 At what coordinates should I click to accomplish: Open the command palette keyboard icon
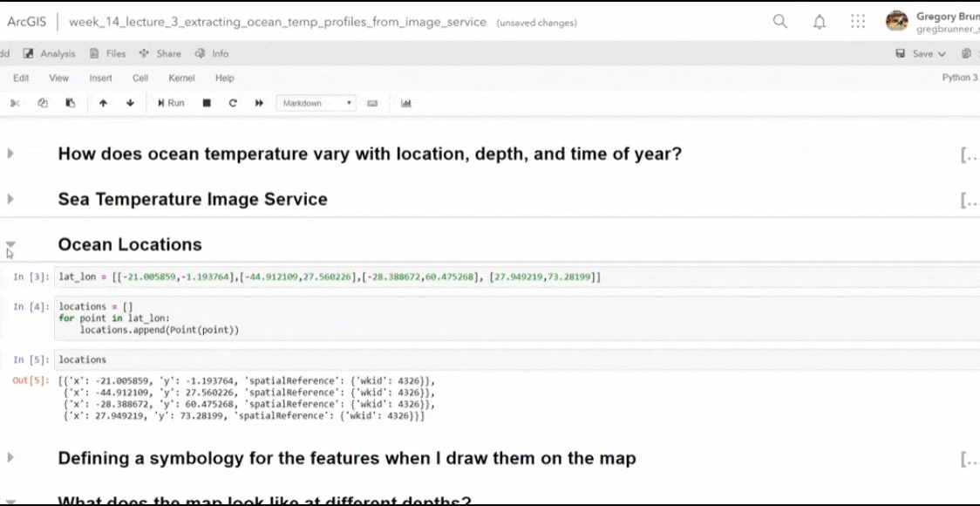tap(372, 103)
